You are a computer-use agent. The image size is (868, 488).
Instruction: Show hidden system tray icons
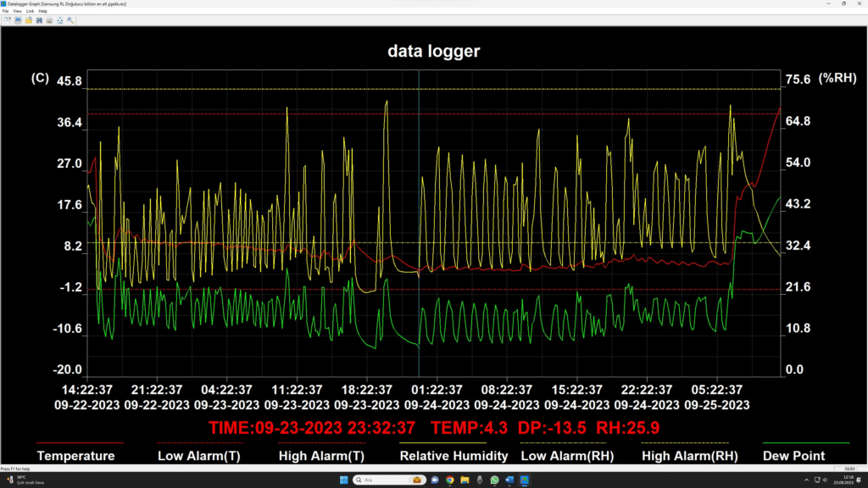point(806,480)
